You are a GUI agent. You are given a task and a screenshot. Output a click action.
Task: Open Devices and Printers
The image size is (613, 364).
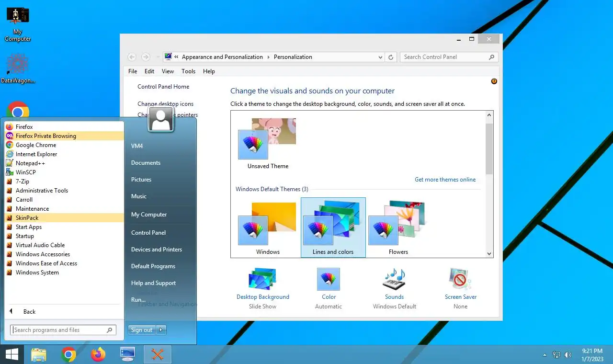[157, 250]
